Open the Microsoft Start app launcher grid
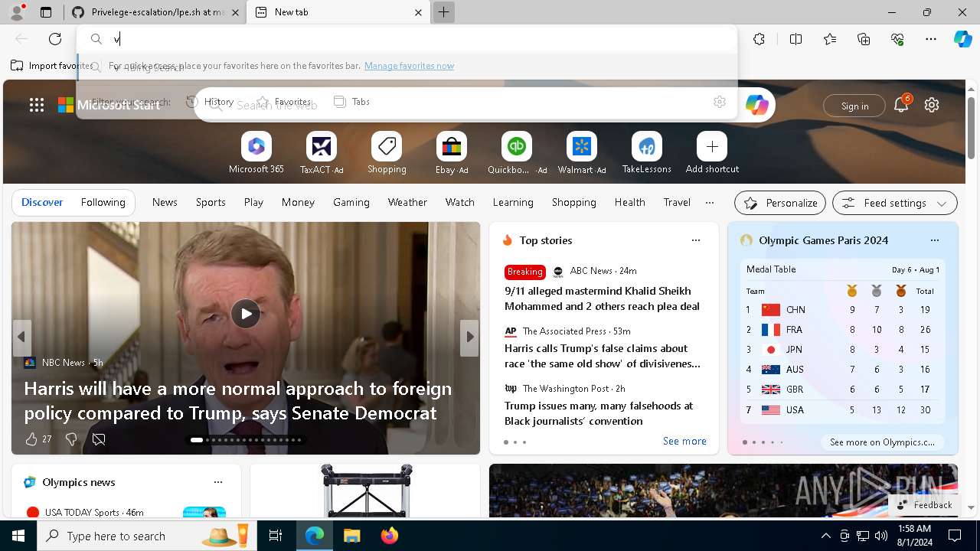Viewport: 980px width, 551px height. tap(37, 105)
